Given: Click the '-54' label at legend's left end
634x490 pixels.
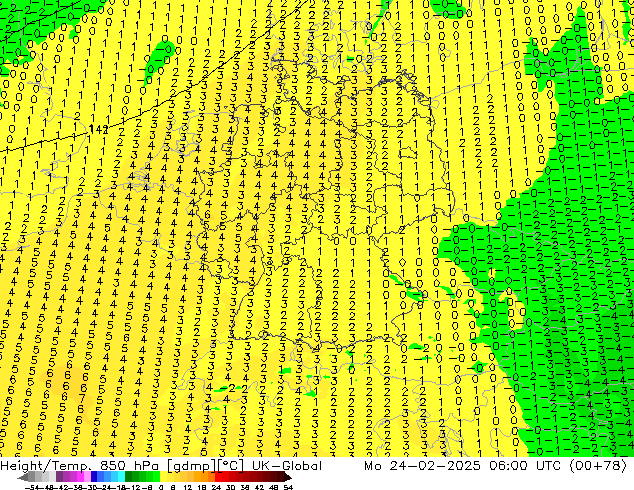Looking at the screenshot, I should point(32,487).
